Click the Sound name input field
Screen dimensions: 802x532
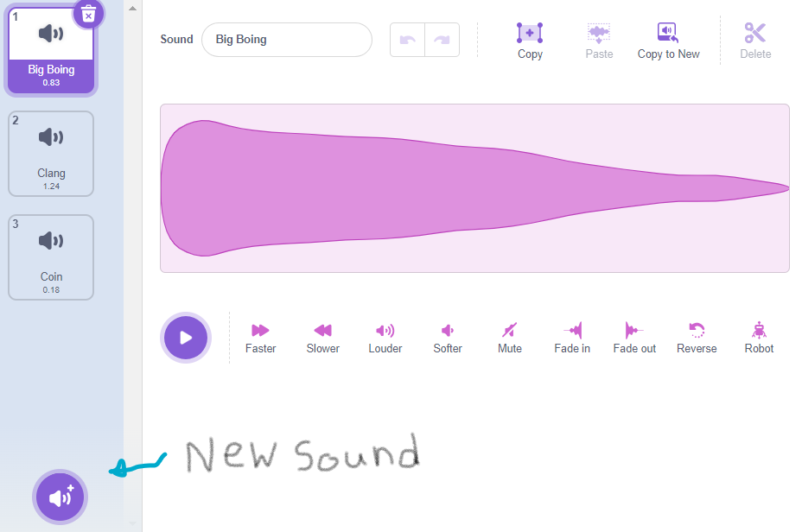pyautogui.click(x=286, y=40)
